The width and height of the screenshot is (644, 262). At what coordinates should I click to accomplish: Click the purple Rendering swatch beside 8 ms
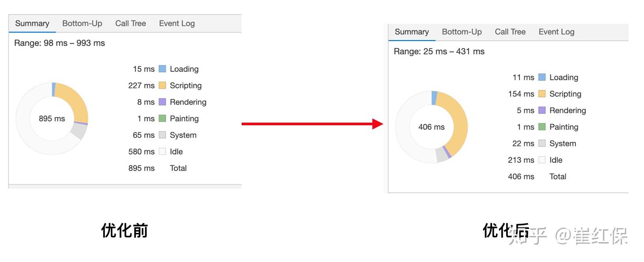[162, 102]
